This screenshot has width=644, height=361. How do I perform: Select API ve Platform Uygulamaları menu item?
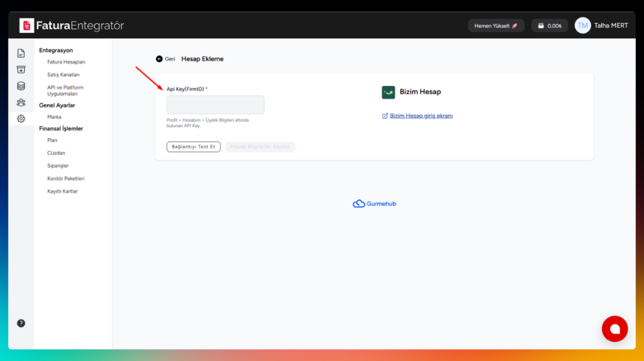pos(65,91)
